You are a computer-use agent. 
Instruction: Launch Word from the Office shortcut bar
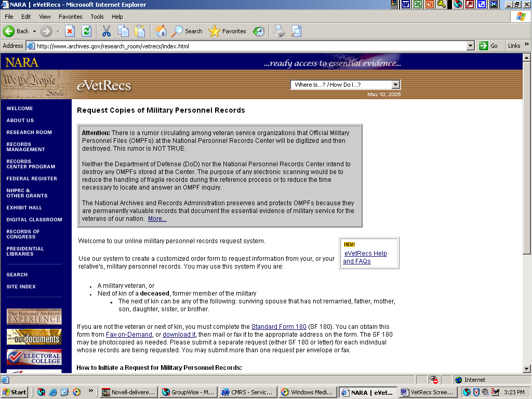coord(406,4)
